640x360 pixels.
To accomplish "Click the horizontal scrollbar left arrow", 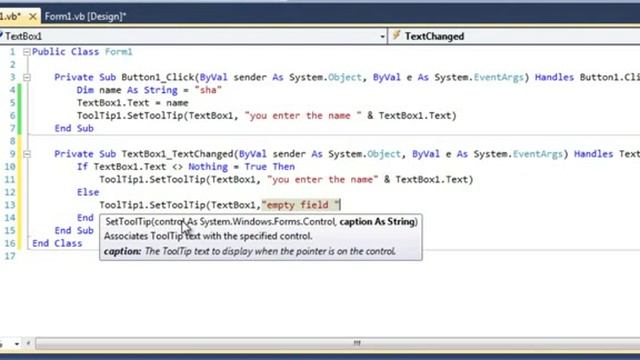I will [28, 344].
